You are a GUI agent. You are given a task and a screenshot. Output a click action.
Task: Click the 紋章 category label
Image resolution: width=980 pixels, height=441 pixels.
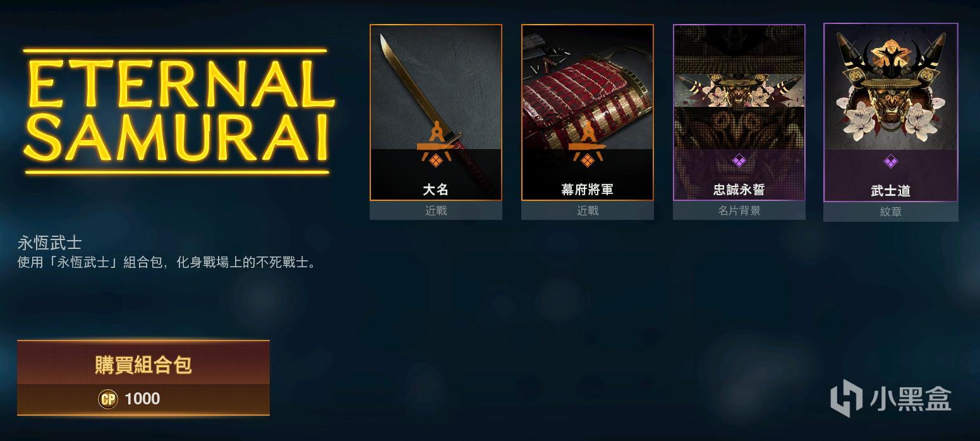click(x=891, y=212)
